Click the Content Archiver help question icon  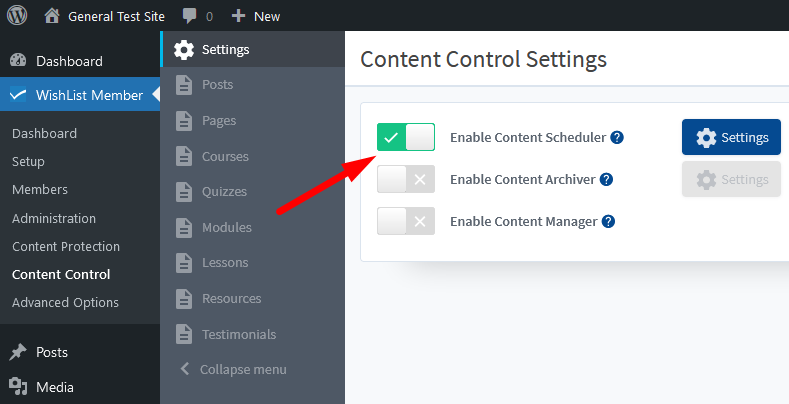click(606, 180)
